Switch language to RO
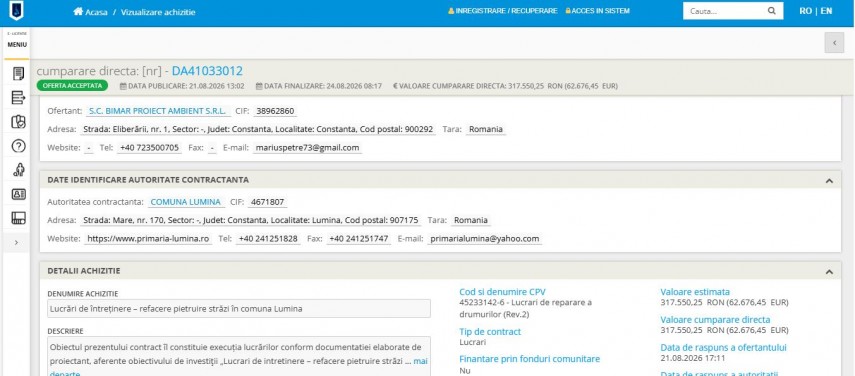 tap(805, 11)
